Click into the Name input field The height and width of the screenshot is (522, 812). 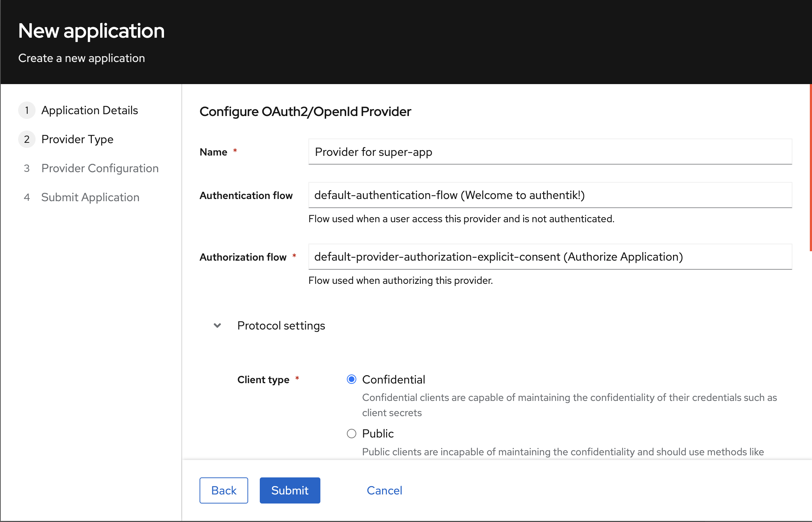pyautogui.click(x=550, y=152)
